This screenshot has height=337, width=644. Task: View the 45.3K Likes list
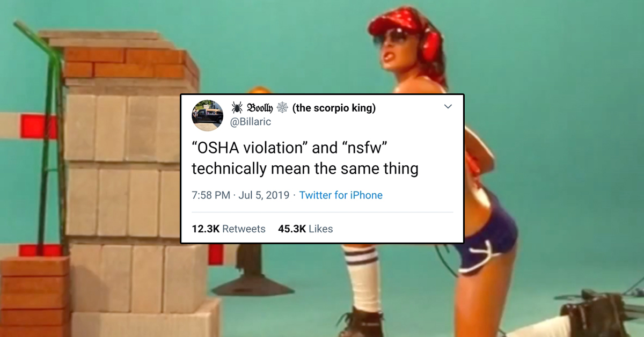click(x=305, y=229)
